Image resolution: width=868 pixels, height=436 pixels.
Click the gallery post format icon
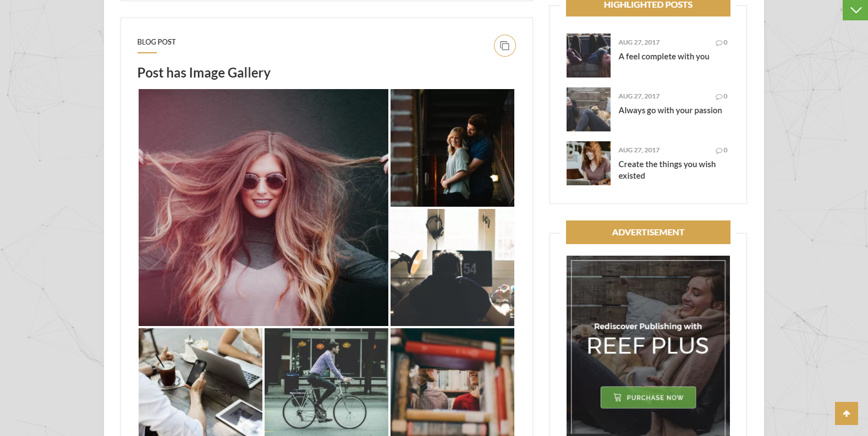point(504,46)
